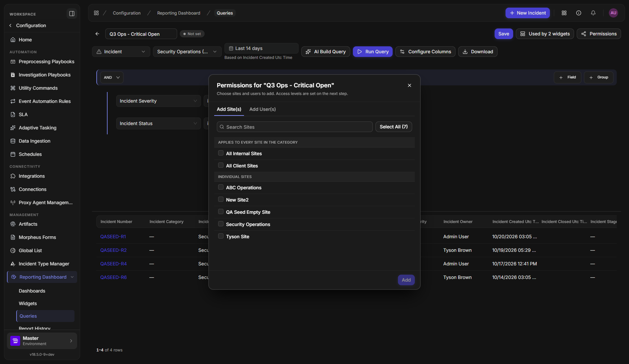Click the New Incident button
Screen dimensions: 629x364
(528, 13)
